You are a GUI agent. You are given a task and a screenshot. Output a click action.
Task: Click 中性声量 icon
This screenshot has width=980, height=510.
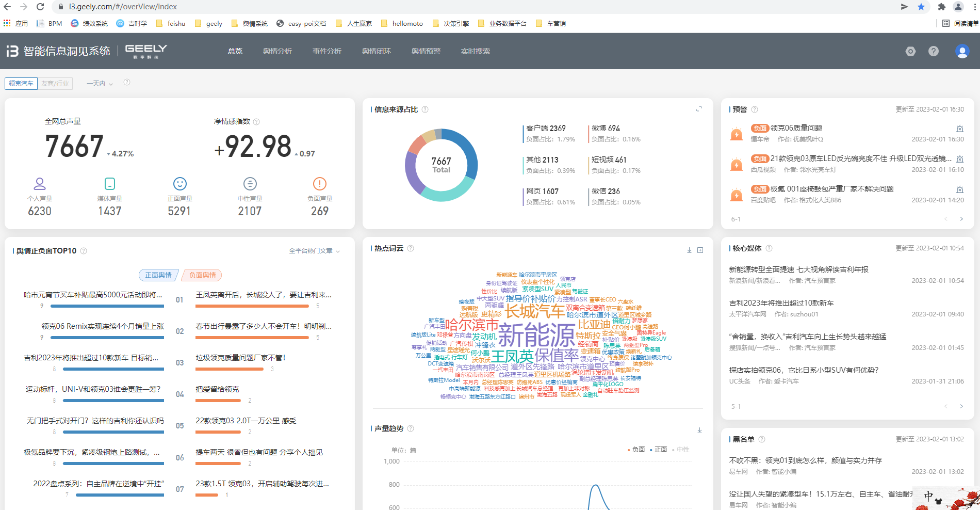pyautogui.click(x=250, y=184)
